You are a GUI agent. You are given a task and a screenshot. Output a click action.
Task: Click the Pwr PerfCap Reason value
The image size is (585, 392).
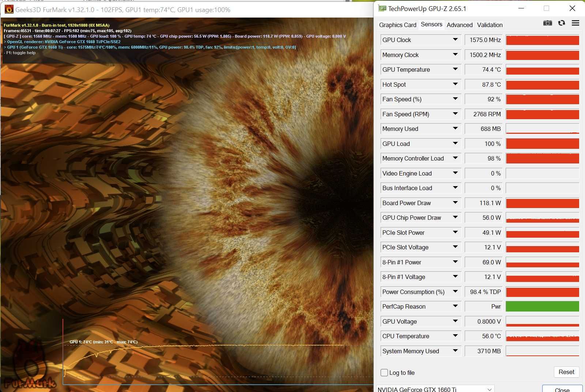click(x=484, y=306)
